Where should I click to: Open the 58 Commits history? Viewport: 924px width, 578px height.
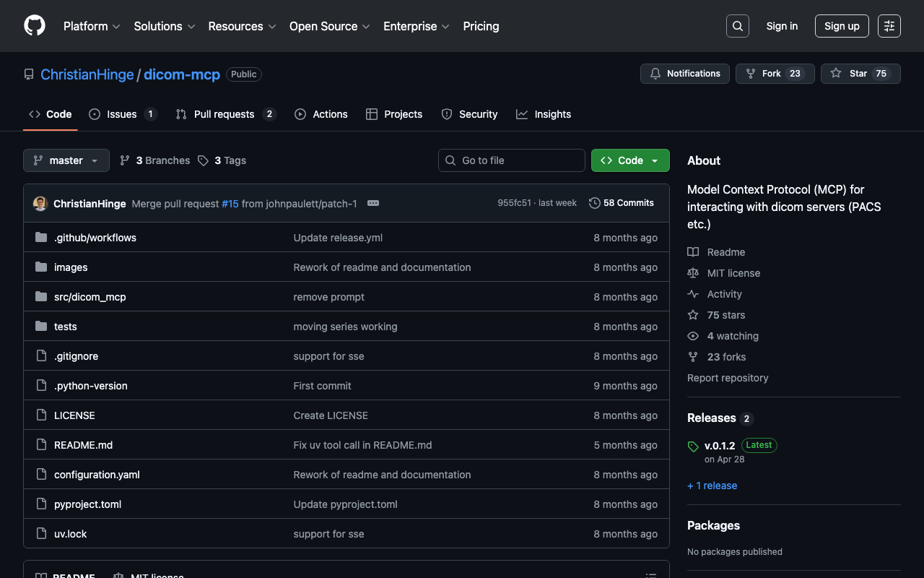(x=622, y=203)
